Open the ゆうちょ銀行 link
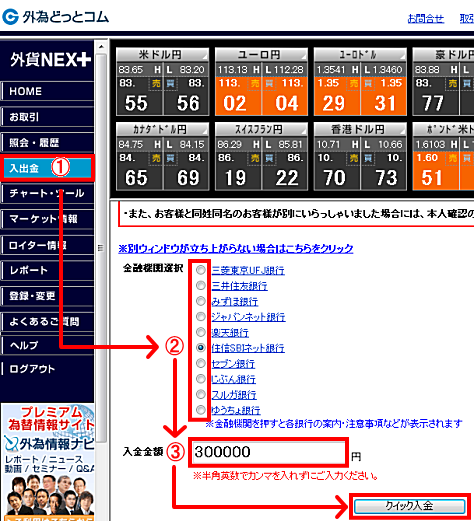 236,410
